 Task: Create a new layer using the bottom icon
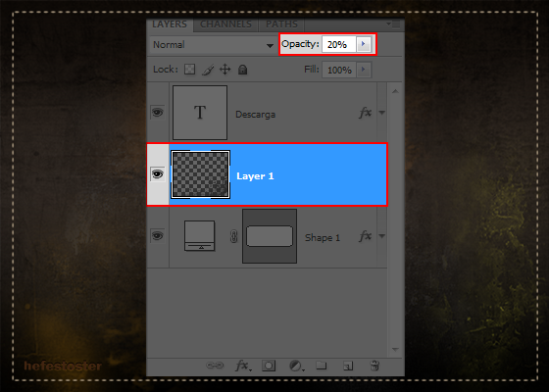point(348,367)
